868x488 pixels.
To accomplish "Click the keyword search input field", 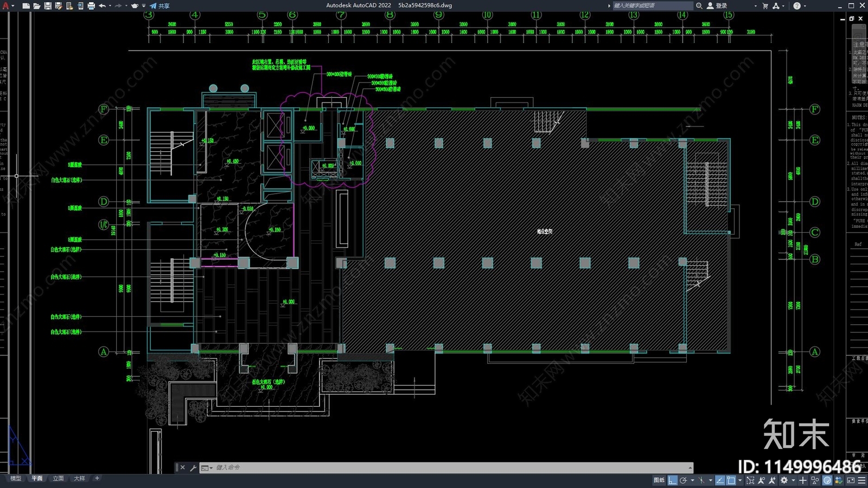I will [x=653, y=5].
